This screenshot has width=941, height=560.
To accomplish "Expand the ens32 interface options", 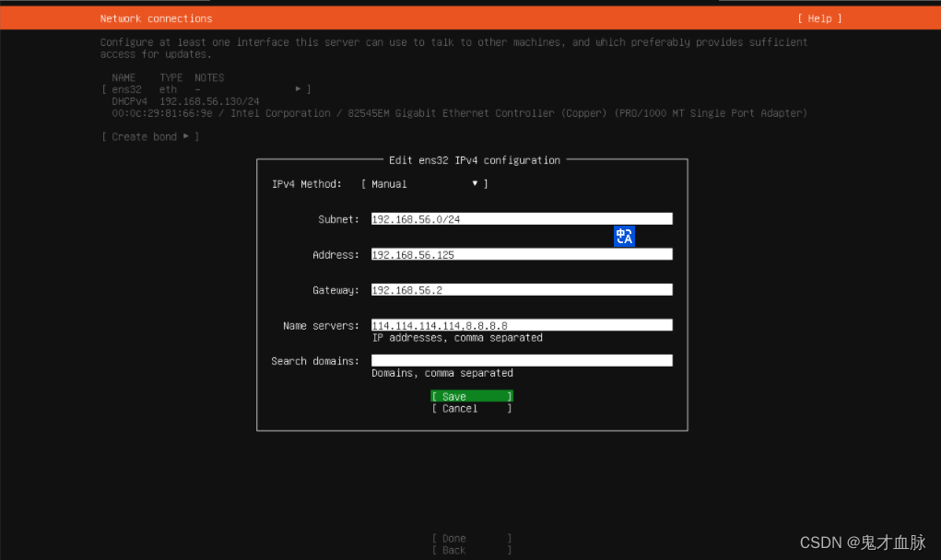I will tap(300, 88).
